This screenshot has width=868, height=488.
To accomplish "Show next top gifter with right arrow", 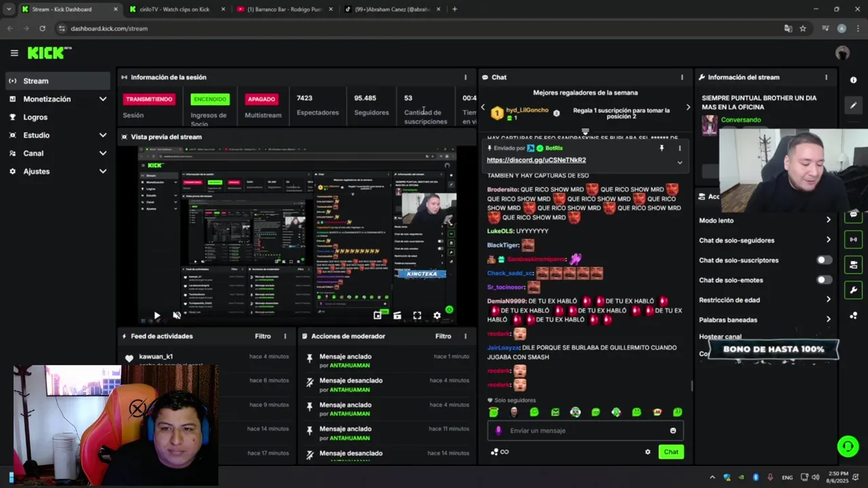I will 688,107.
